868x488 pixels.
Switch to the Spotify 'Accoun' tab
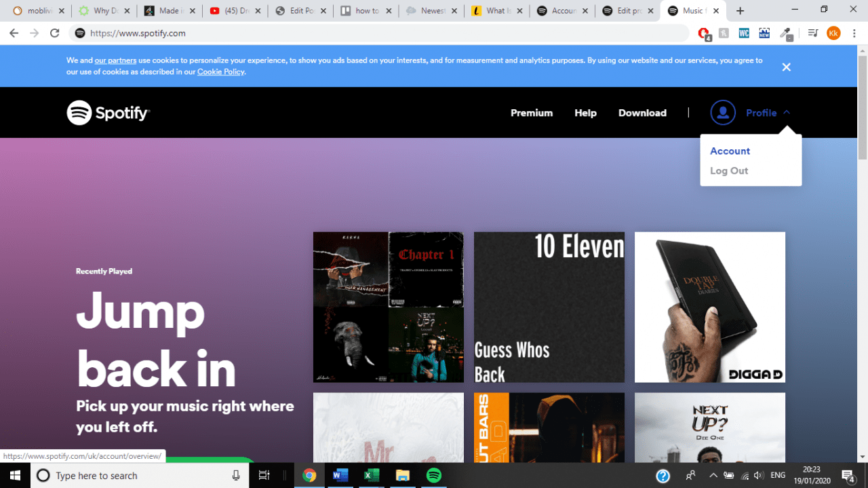coord(561,11)
